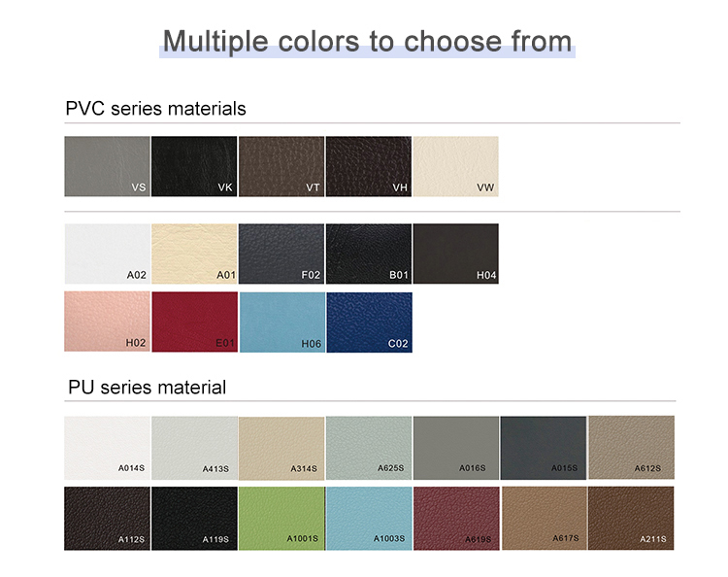Viewport: 728px width, 577px height.
Task: Select the navy blue C02 swatch
Action: 369,322
